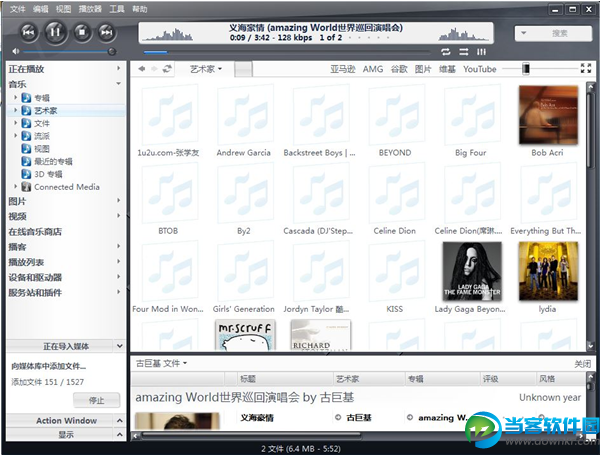Screen dimensions: 601x455
Task: Click the back navigation arrow
Action: point(142,69)
